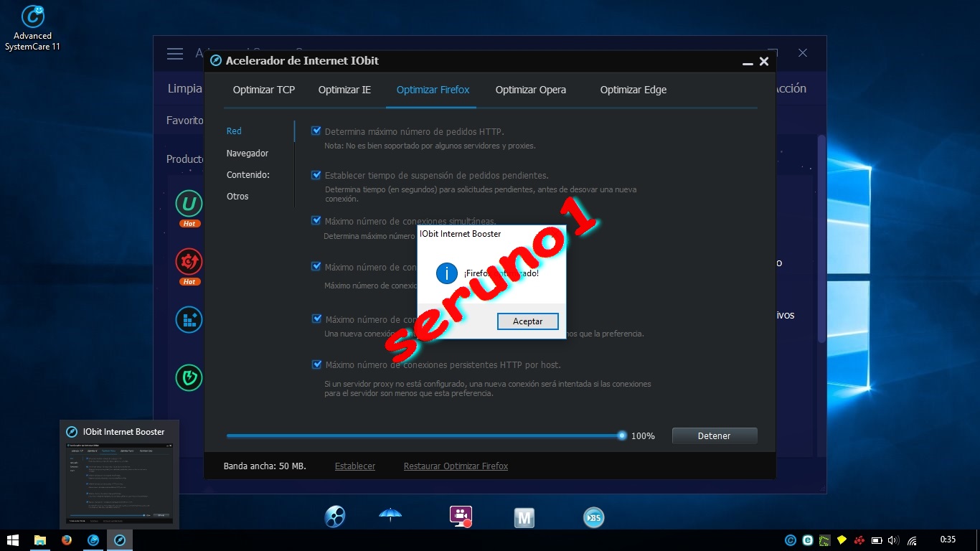
Task: Click the green IObit Uninstaller U icon
Action: (189, 204)
